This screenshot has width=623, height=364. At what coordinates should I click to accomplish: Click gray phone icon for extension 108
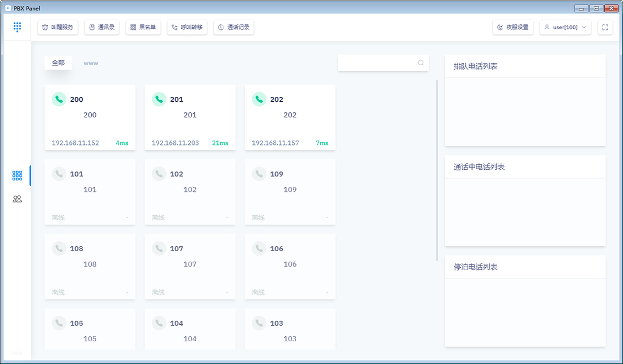pyautogui.click(x=59, y=249)
